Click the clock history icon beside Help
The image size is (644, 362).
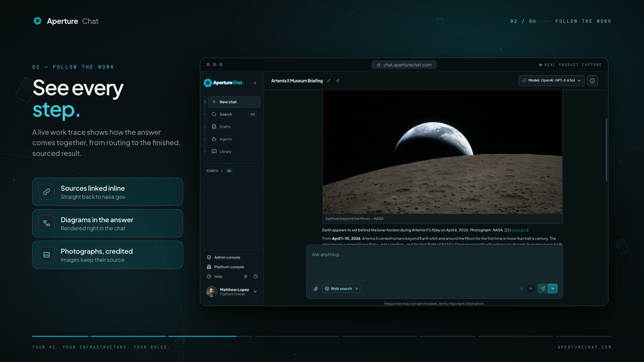point(256,277)
